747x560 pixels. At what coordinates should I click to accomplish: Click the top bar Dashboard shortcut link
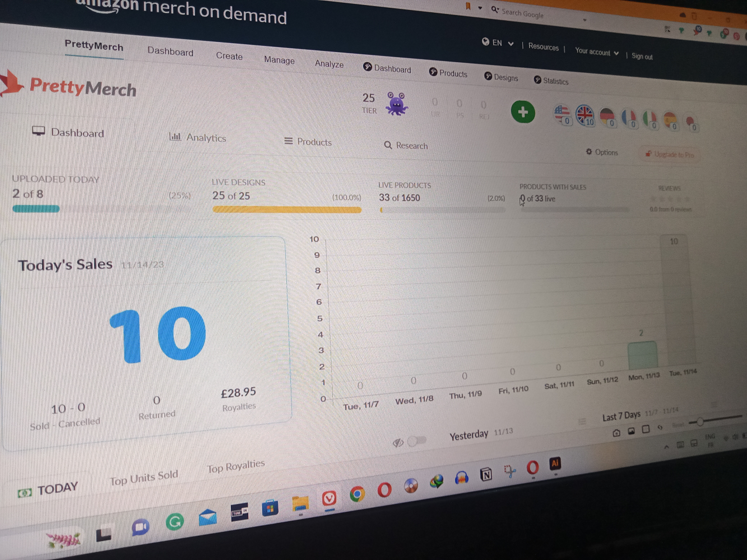coord(387,68)
